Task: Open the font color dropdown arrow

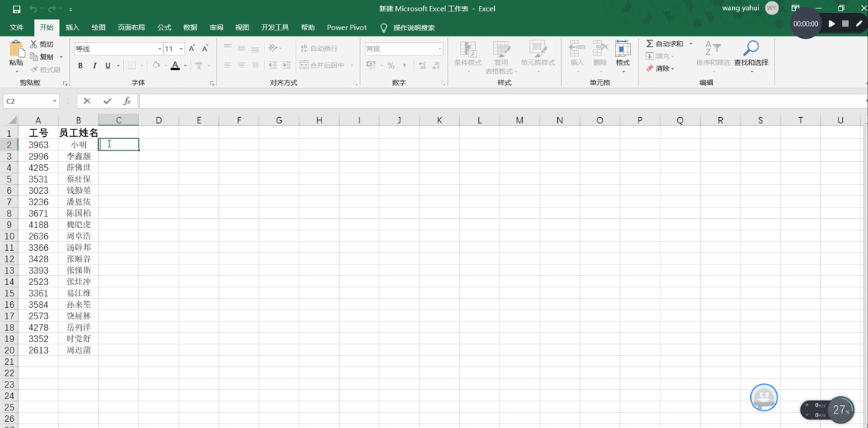Action: [185, 65]
